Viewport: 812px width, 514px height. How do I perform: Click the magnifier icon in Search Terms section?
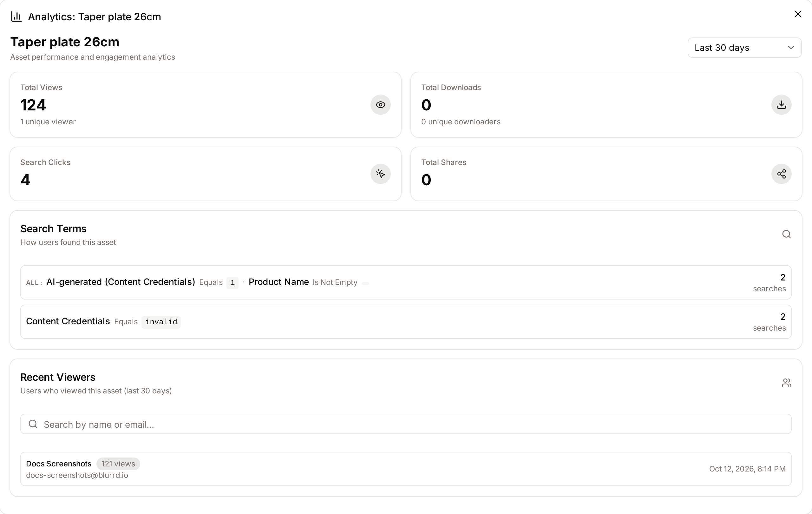tap(786, 234)
